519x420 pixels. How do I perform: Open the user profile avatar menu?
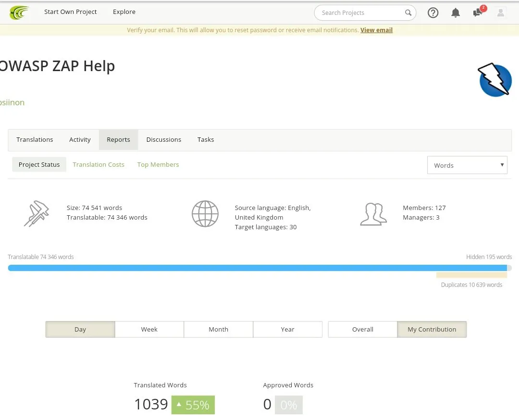[500, 12]
